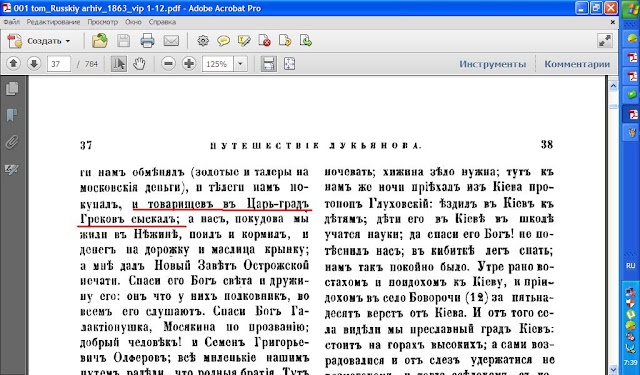Select the highlight text tool

244,41
